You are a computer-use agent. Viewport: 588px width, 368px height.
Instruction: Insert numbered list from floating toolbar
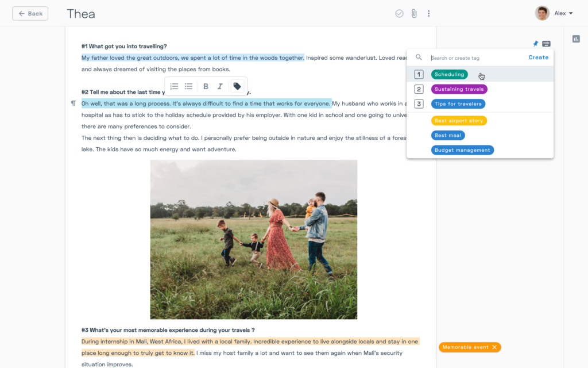pyautogui.click(x=174, y=86)
